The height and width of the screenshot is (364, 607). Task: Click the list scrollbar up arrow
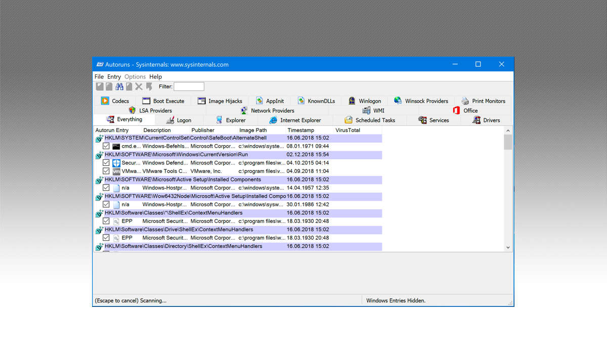(508, 130)
